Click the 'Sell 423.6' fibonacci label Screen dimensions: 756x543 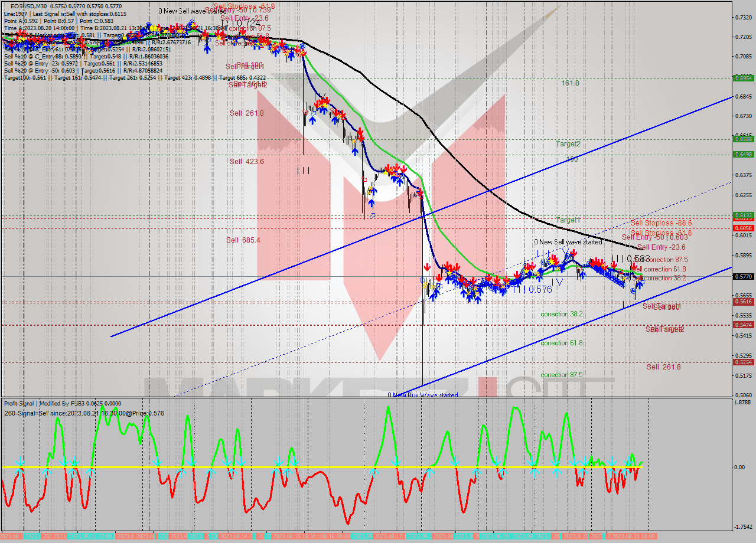click(x=247, y=161)
